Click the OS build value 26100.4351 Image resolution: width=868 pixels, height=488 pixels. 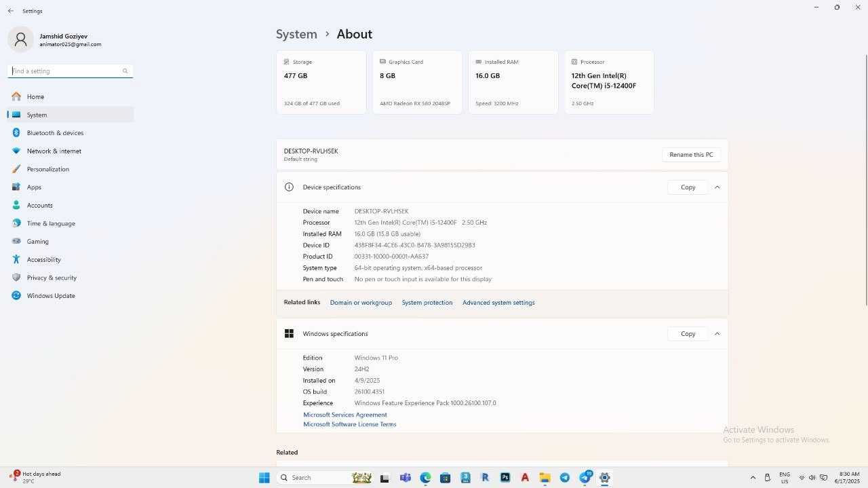tap(370, 392)
